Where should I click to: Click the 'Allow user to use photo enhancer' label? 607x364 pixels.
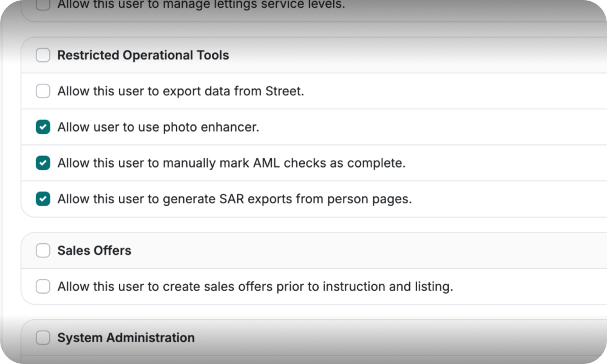[x=158, y=127]
